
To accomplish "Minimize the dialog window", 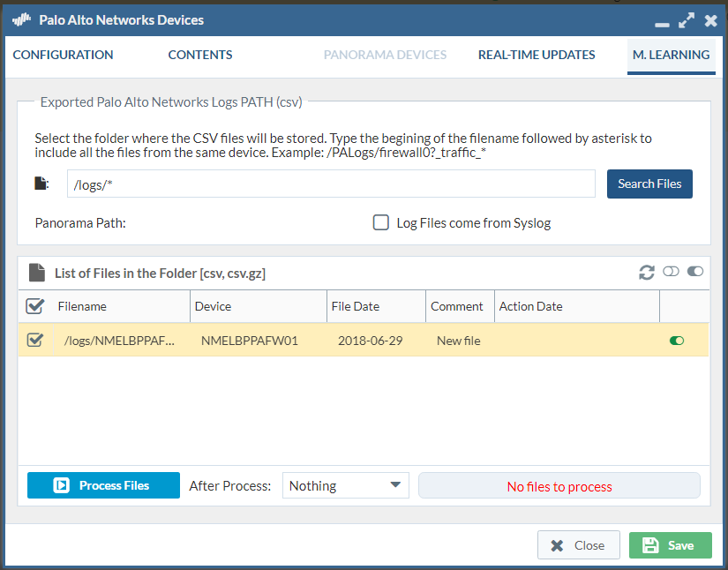I will tap(662, 21).
